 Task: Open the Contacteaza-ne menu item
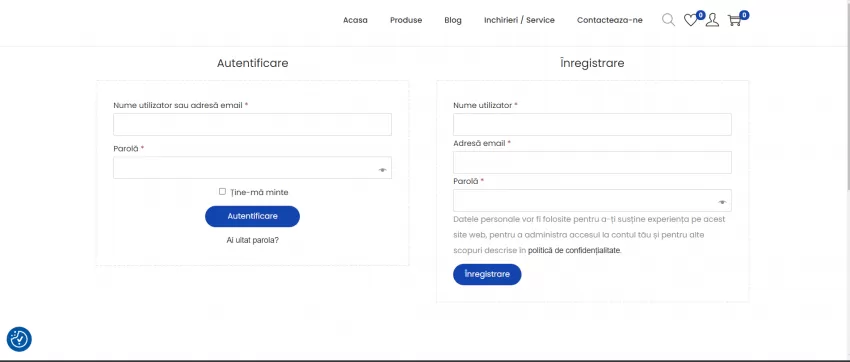(x=610, y=20)
